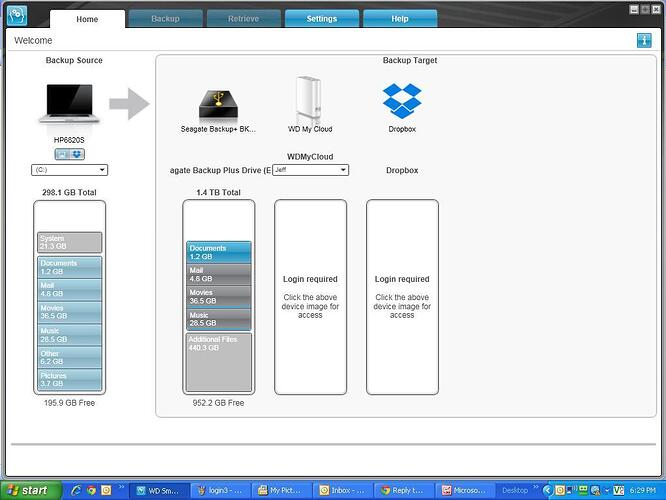
Task: Click the 952.2 GB Free text
Action: [218, 403]
